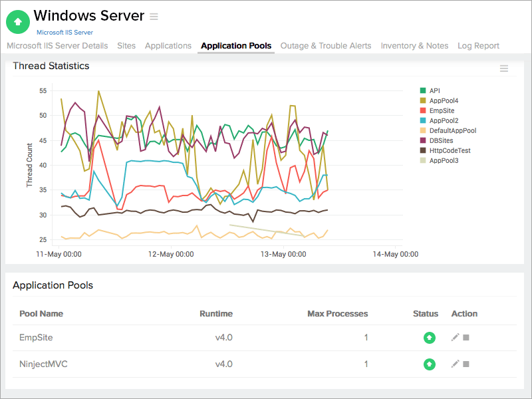Stop the EmpSite application pool
This screenshot has width=532, height=399.
(466, 338)
